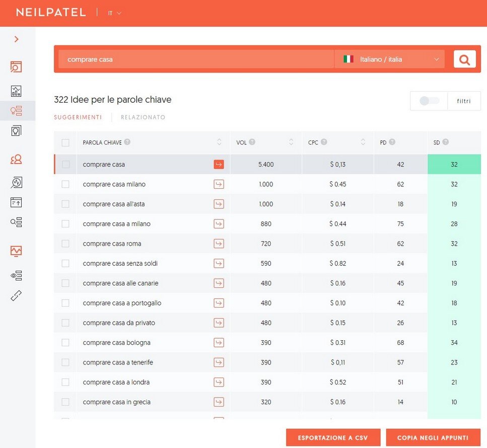Click the magnifying glass search button
487x448 pixels.
click(x=464, y=59)
